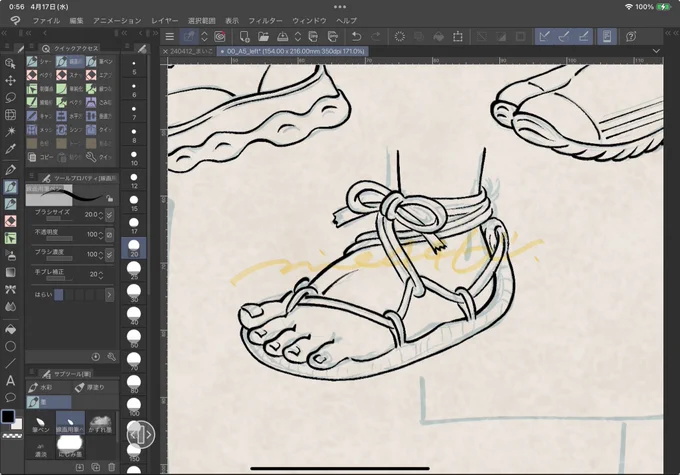Toggle the smartphone view icon in the command bar
This screenshot has width=680, height=475.
tap(607, 37)
